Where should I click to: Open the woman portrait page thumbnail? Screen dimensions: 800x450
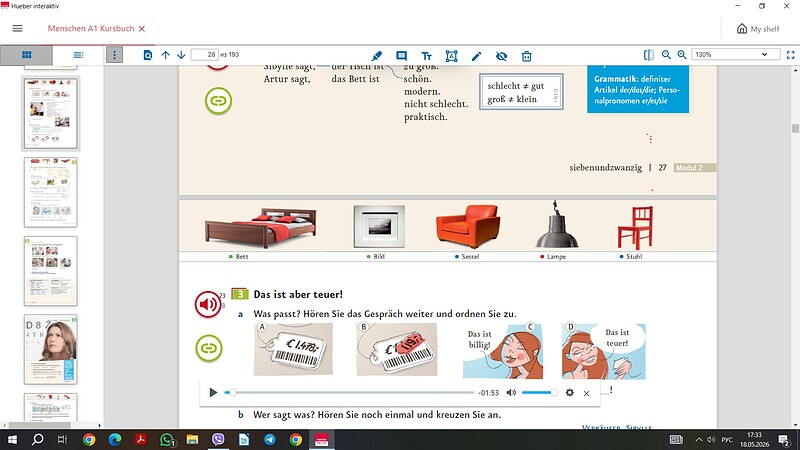click(51, 349)
